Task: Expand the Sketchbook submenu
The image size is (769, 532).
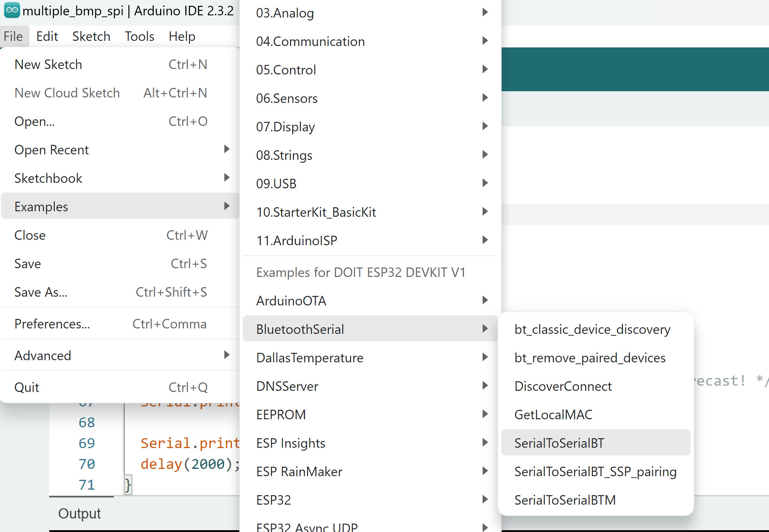Action: pos(120,178)
